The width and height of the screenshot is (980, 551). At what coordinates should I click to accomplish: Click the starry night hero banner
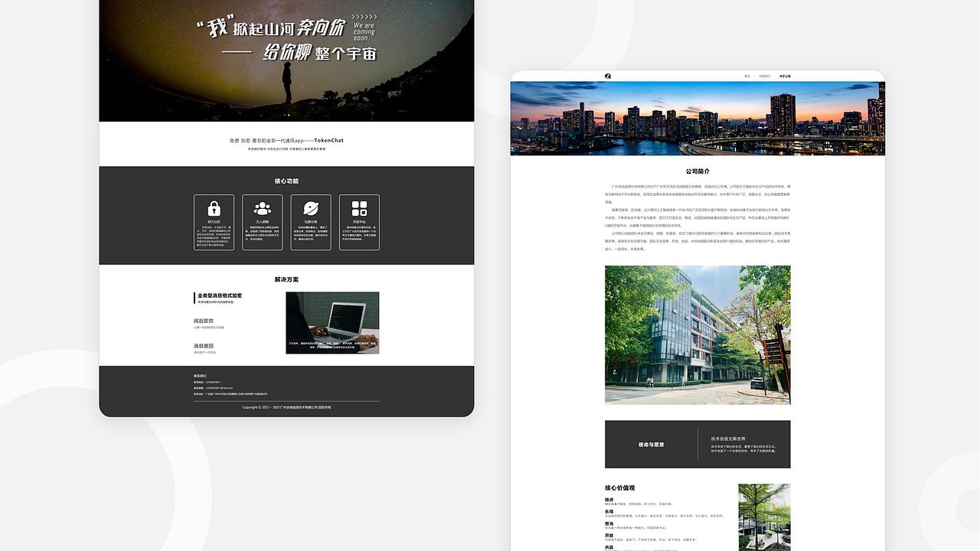[x=286, y=60]
